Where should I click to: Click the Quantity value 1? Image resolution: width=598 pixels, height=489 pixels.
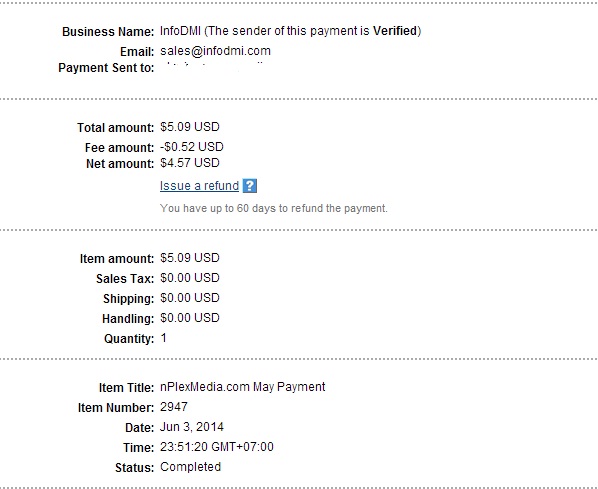pyautogui.click(x=164, y=338)
